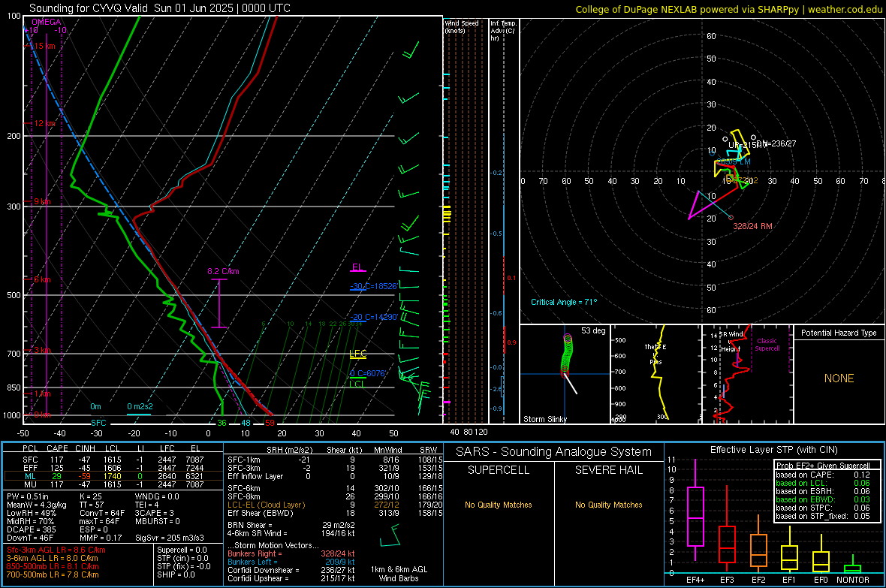Click the '8.2 C/km' lapse rate label
This screenshot has height=588, width=886.
click(x=223, y=271)
